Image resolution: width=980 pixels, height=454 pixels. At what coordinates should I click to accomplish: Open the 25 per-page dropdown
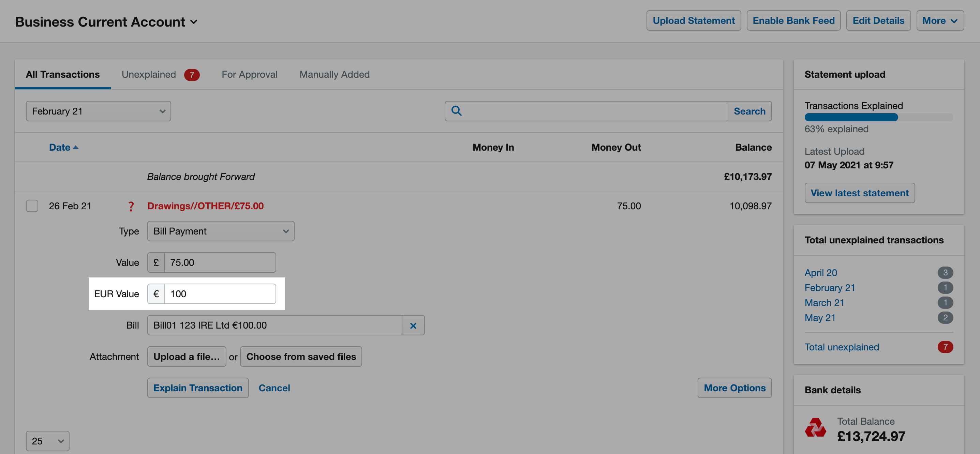[x=47, y=441]
